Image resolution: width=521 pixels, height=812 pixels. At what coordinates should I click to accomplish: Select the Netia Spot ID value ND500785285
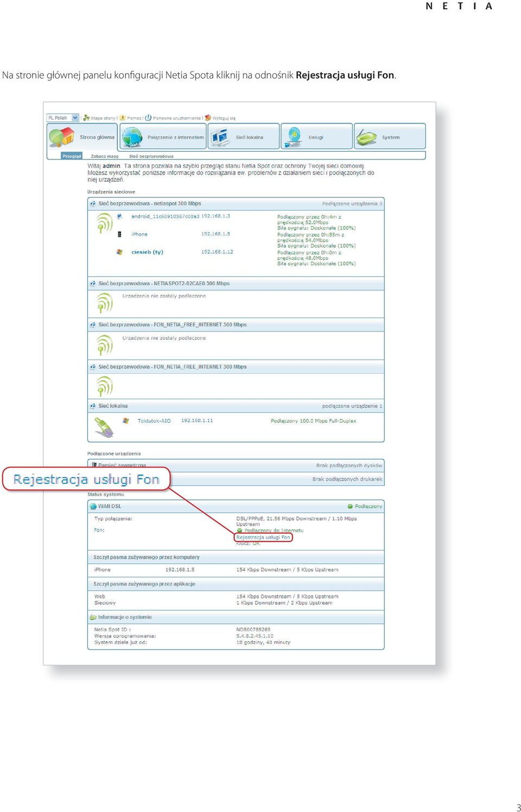click(253, 630)
